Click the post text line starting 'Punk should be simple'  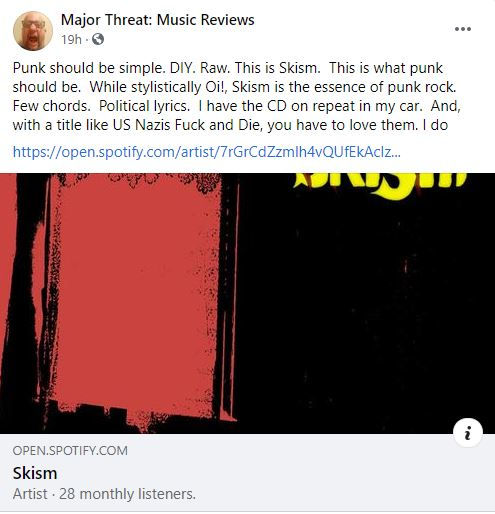[228, 68]
